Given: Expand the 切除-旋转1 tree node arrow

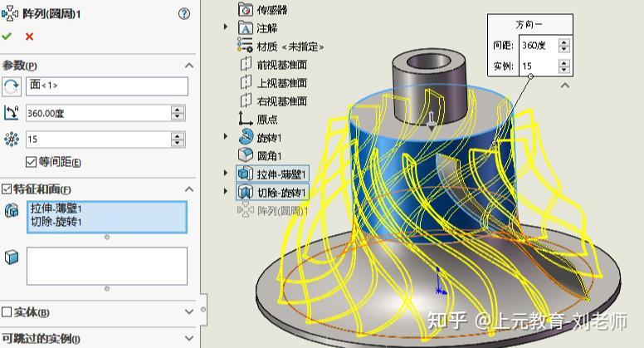Looking at the screenshot, I should coord(226,191).
